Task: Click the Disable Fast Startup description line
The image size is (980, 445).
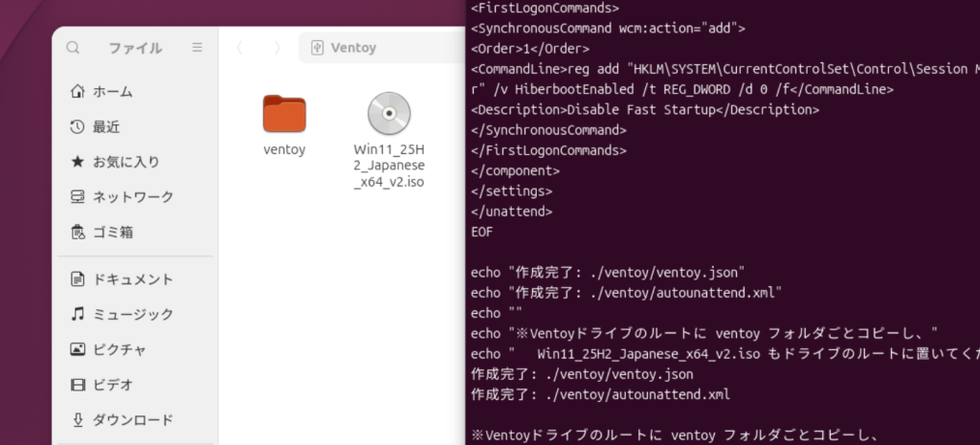Action: pos(644,109)
